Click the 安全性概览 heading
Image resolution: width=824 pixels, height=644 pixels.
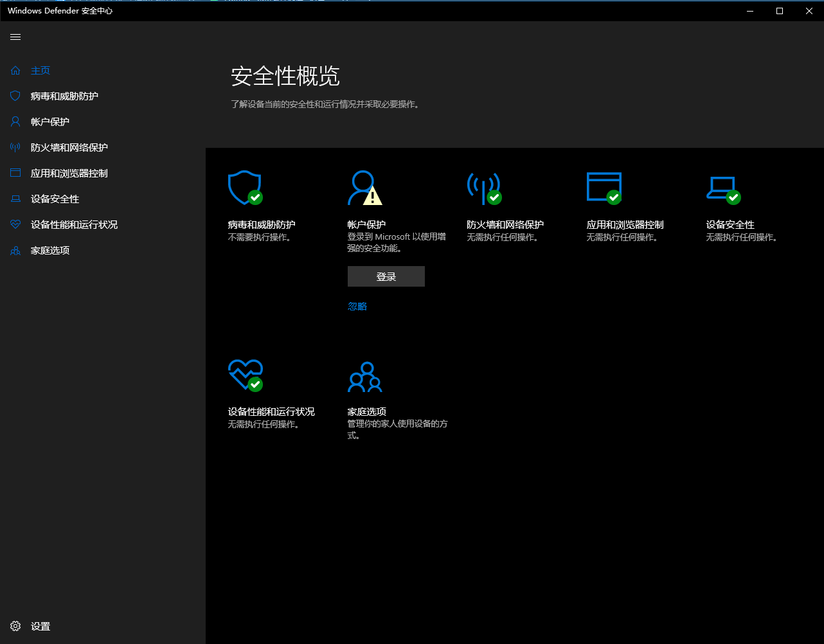point(285,76)
